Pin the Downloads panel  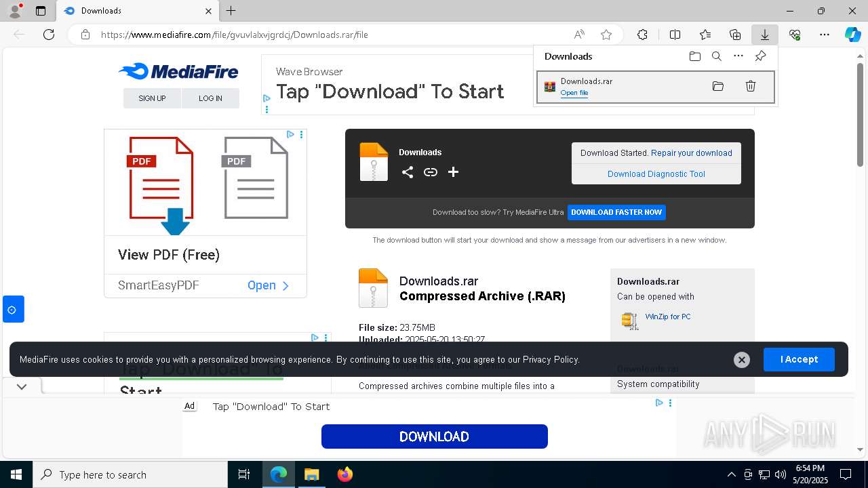click(x=760, y=56)
